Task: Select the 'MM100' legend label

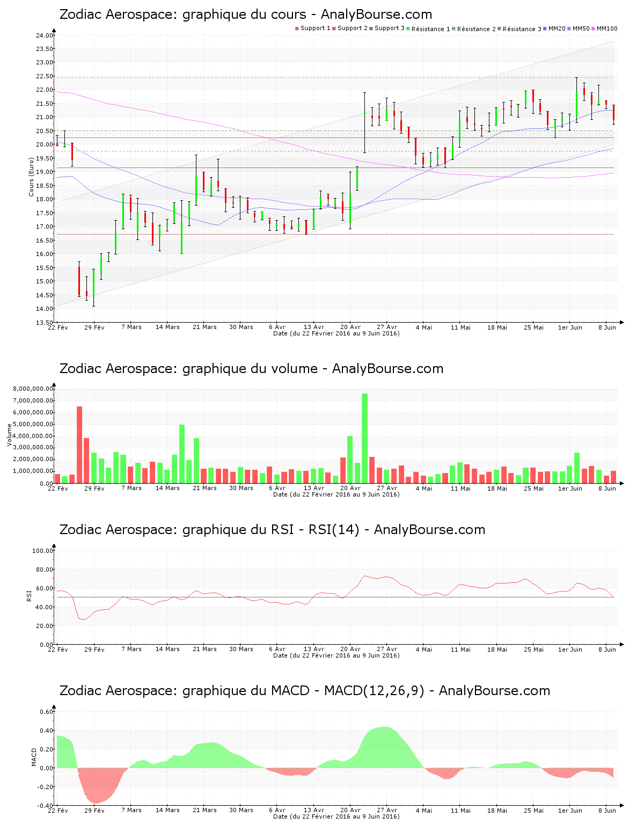Action: coord(607,28)
